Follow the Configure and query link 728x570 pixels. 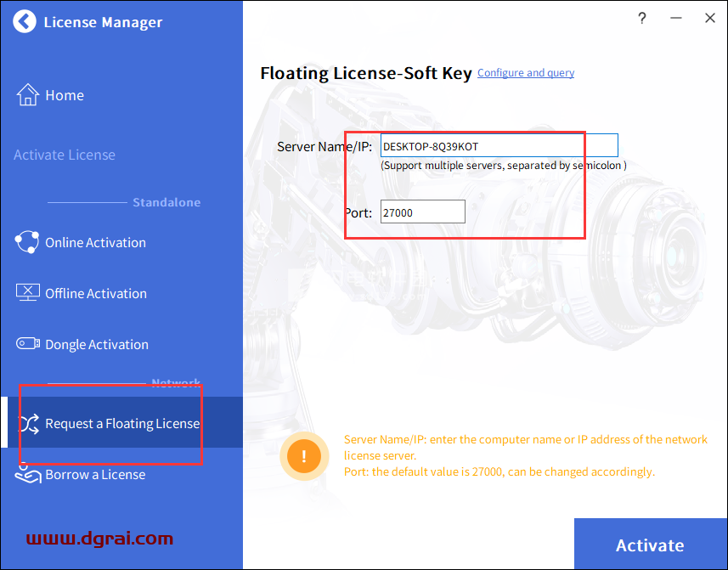[526, 73]
